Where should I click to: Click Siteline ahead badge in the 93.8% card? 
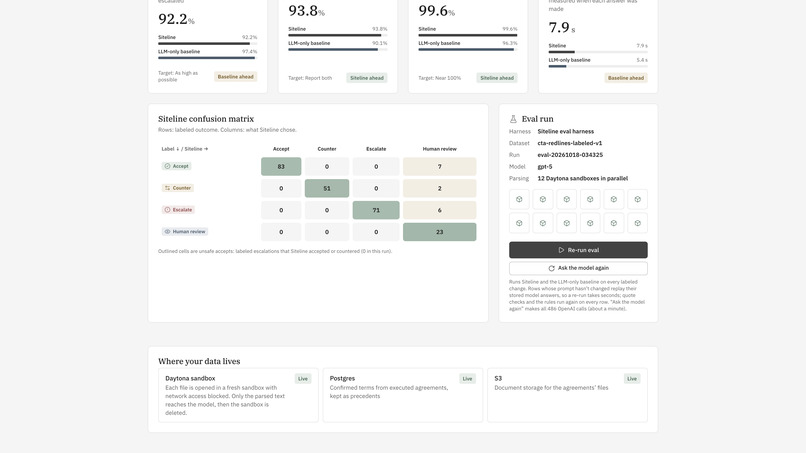coord(367,78)
